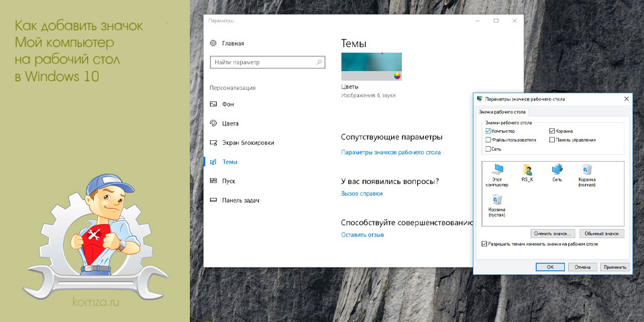Select the Экран блокировки icon
The image size is (644, 322).
pos(213,142)
